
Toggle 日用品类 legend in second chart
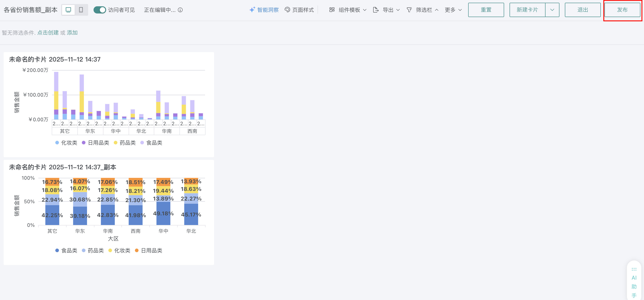pos(148,250)
